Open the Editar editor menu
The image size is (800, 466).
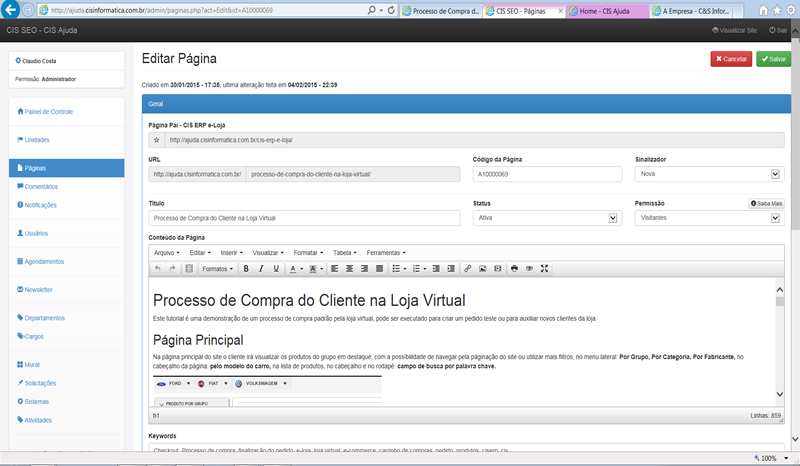coord(200,253)
